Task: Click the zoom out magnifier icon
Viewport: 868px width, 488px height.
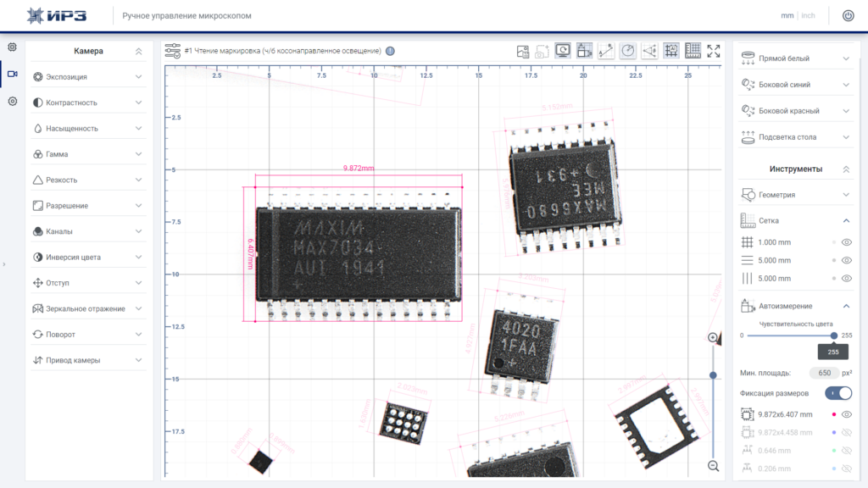Action: tap(713, 466)
